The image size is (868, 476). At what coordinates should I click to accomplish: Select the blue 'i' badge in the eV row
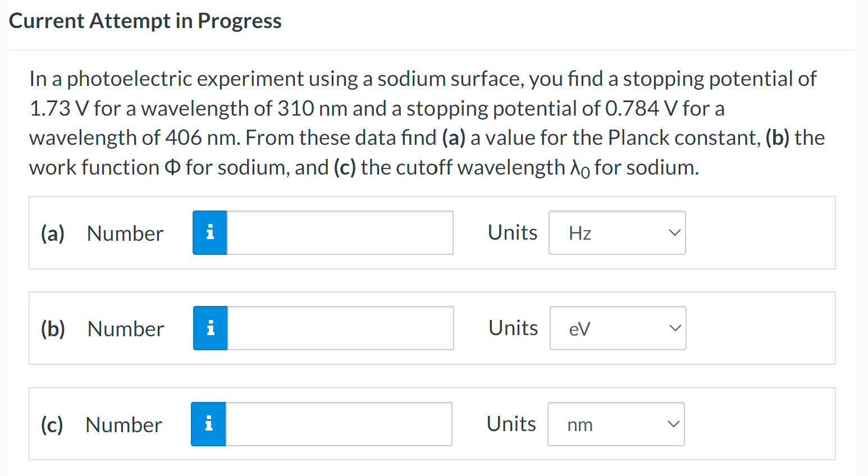click(210, 328)
